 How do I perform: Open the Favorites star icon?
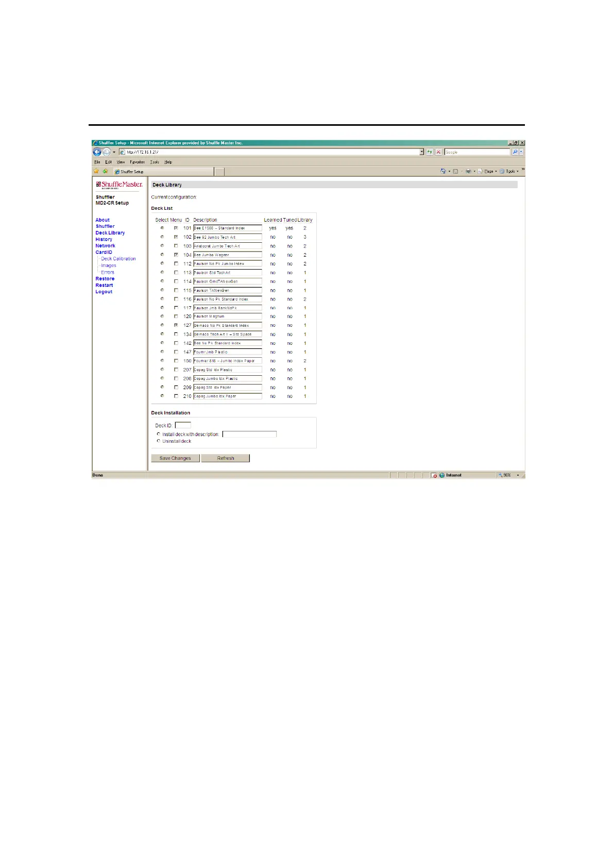96,171
